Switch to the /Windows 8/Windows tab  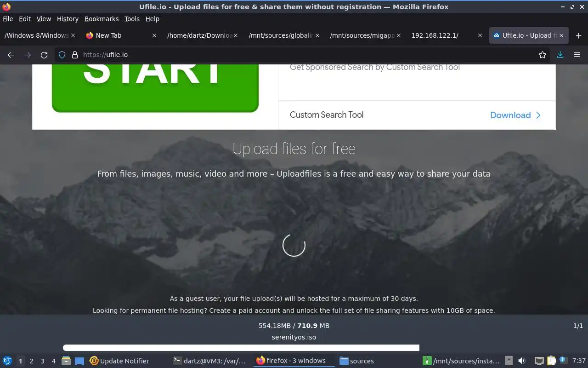(x=40, y=35)
